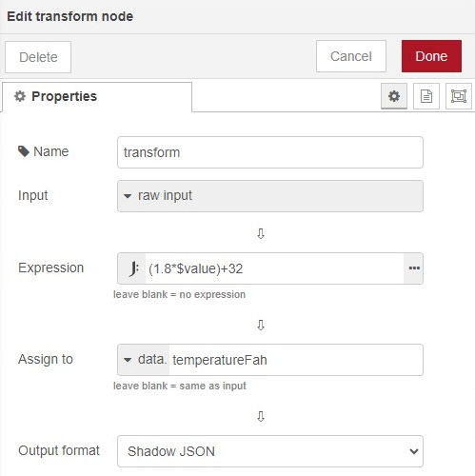
Task: Click down arrow below Expression hint
Action: 261,325
